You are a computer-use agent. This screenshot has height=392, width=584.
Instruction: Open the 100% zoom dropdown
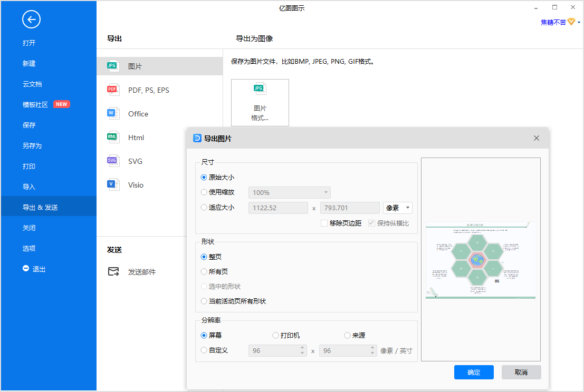290,193
